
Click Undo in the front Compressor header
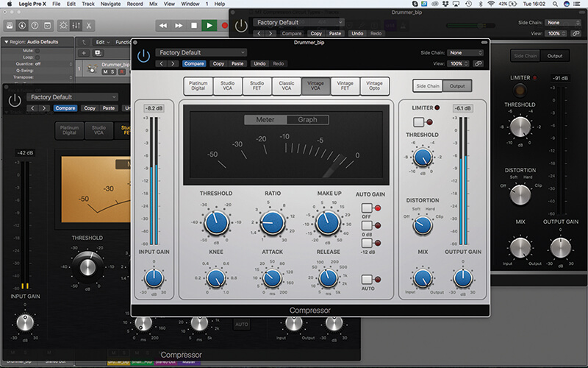coord(259,63)
